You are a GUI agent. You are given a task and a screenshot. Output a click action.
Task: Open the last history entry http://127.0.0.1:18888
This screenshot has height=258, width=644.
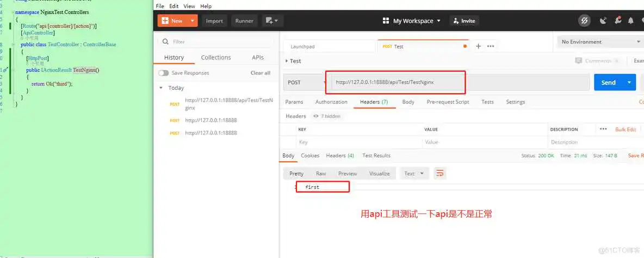coord(211,133)
